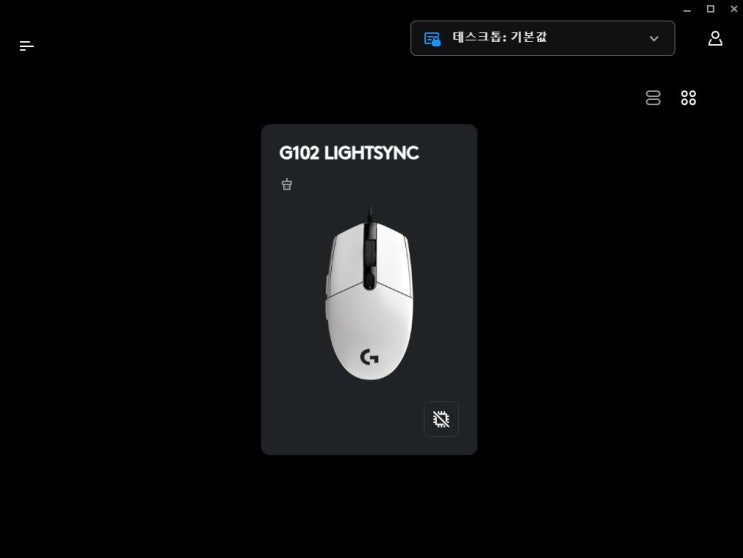Toggle the on-board memory mode chip icon
The height and width of the screenshot is (558, 743).
click(x=441, y=419)
